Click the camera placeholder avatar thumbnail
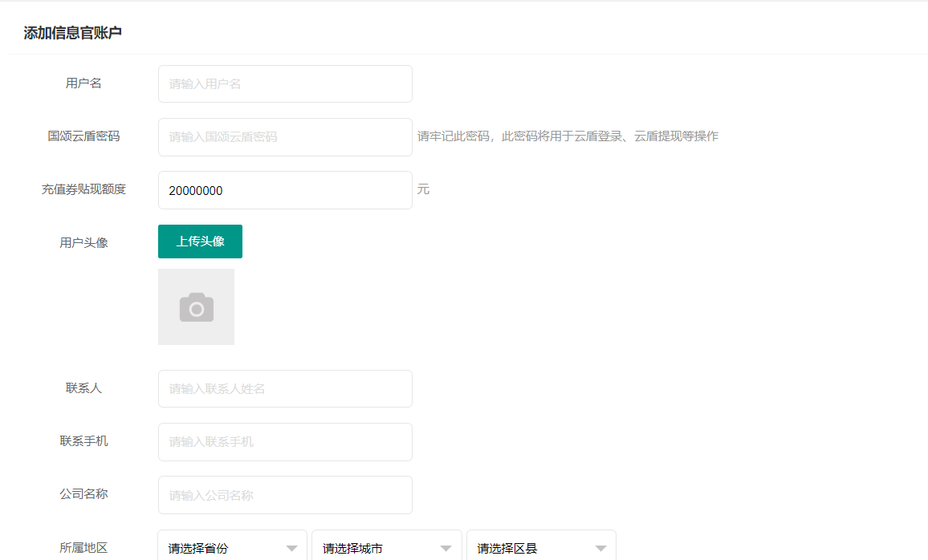This screenshot has width=928, height=560. click(x=196, y=307)
